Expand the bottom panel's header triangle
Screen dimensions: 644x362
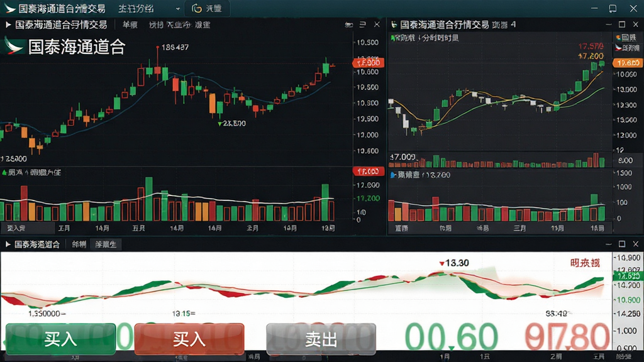pyautogui.click(x=8, y=244)
